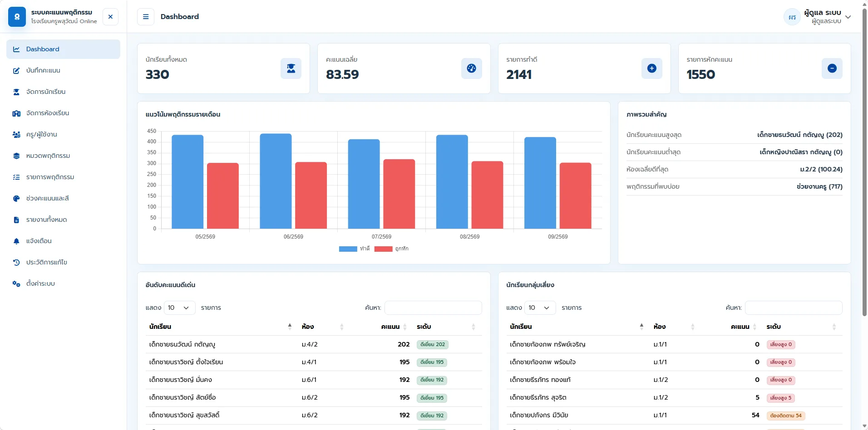Click the hamburger menu icon beside Dashboard

tap(146, 17)
